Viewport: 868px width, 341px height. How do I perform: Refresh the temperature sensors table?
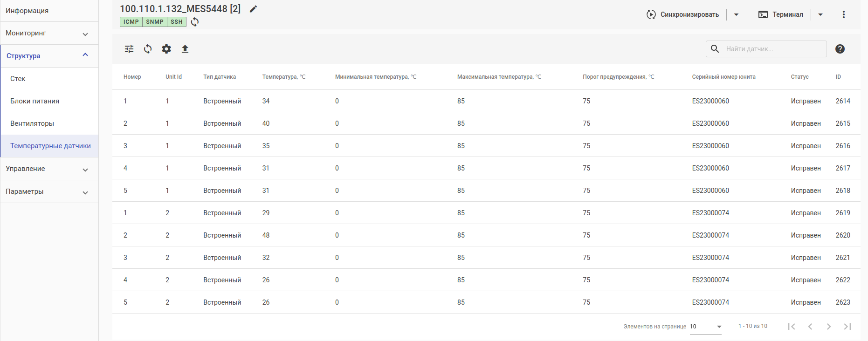coord(148,49)
